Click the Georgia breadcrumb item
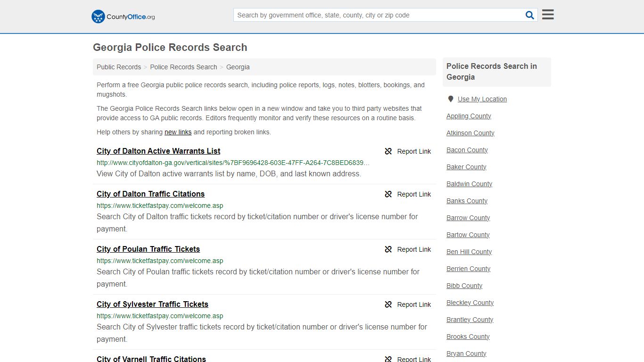Viewport: 644px width, 362px height. (x=238, y=67)
